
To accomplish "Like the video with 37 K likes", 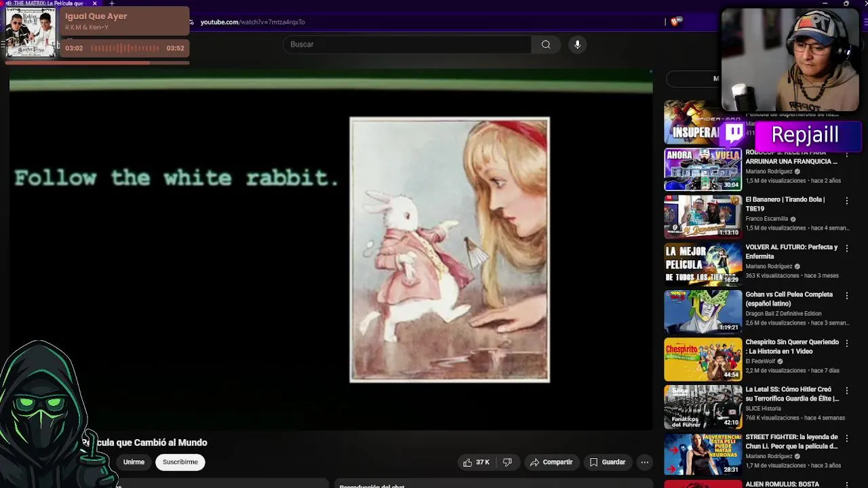I will pyautogui.click(x=476, y=462).
